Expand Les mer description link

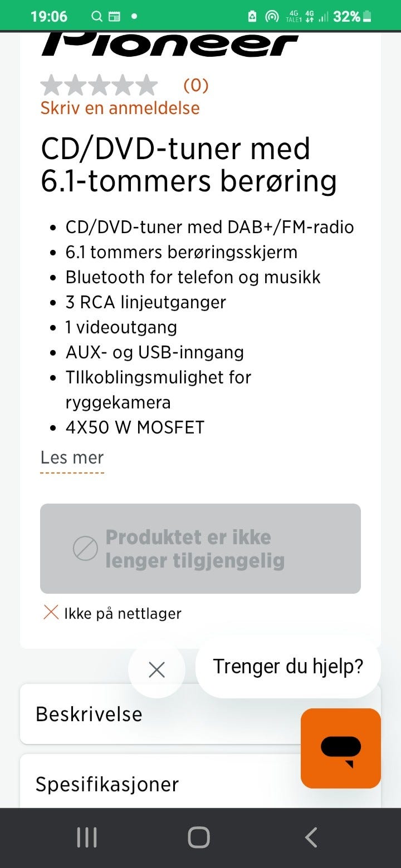point(72,458)
